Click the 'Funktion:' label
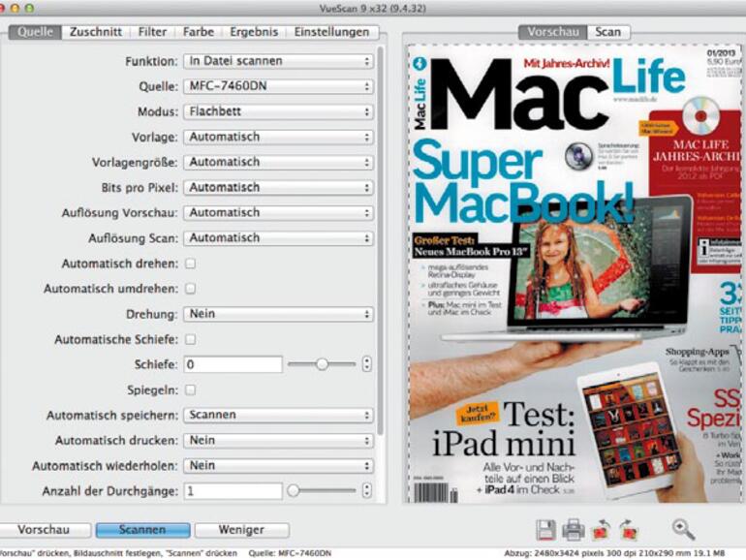The height and width of the screenshot is (560, 746). click(151, 61)
